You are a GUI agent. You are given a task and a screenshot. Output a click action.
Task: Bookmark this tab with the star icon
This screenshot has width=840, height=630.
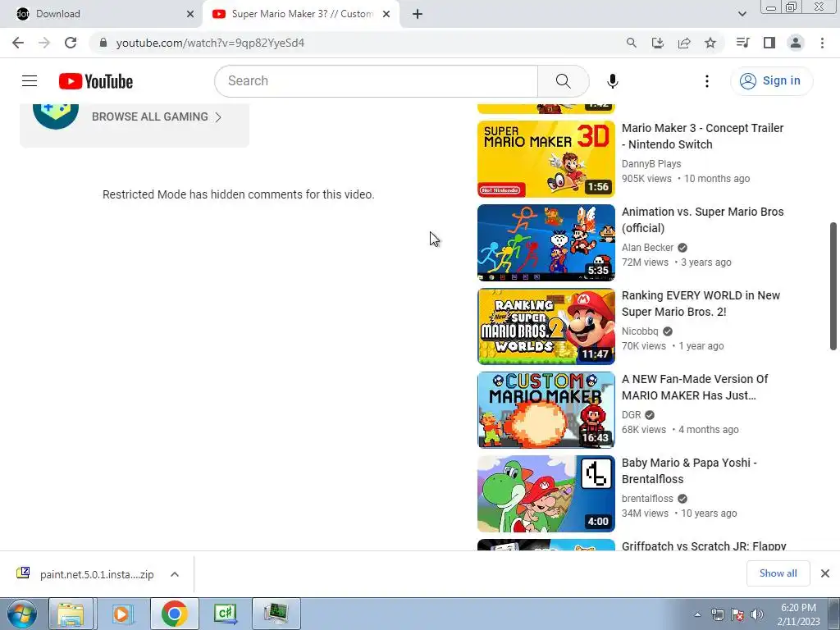pos(710,43)
